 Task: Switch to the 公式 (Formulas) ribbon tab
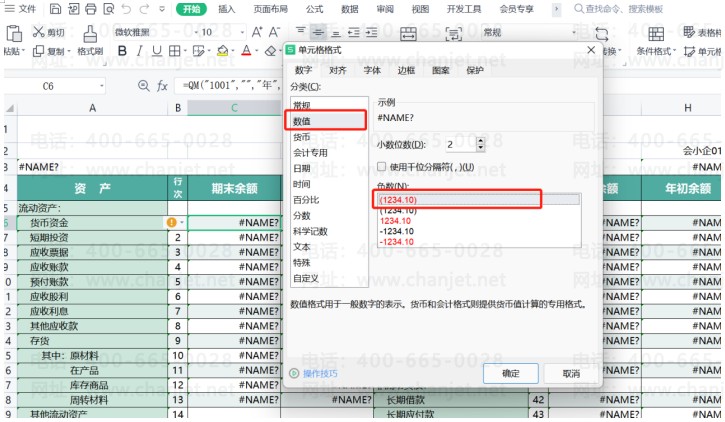point(314,9)
